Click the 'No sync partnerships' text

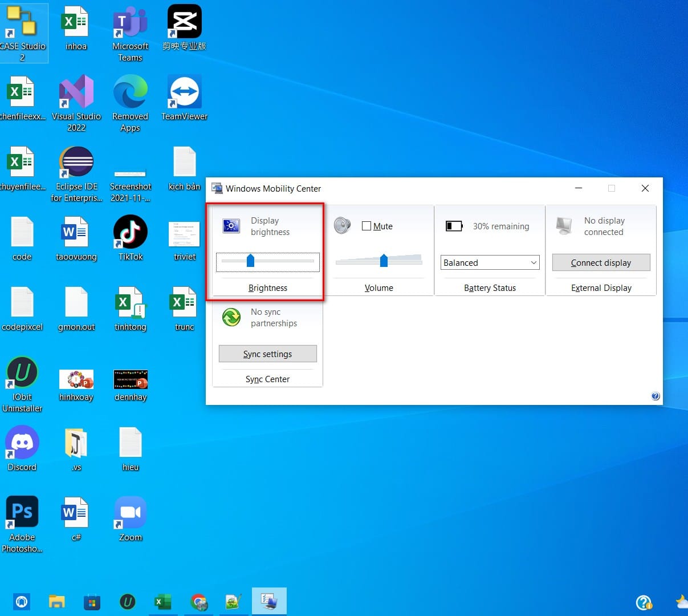click(x=274, y=318)
